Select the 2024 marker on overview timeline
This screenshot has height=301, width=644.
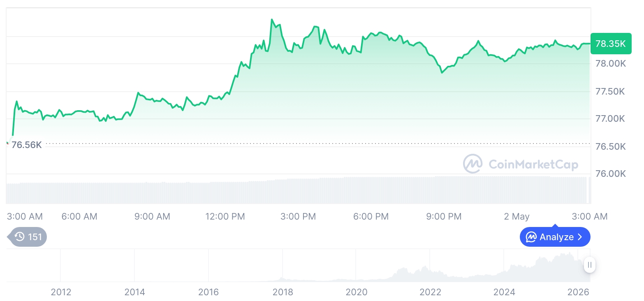click(504, 292)
